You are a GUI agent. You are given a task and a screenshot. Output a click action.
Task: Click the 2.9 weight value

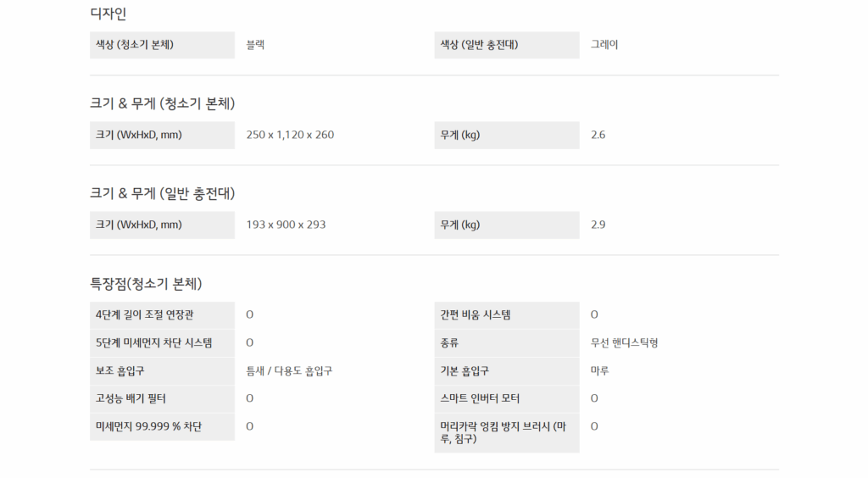coord(598,225)
